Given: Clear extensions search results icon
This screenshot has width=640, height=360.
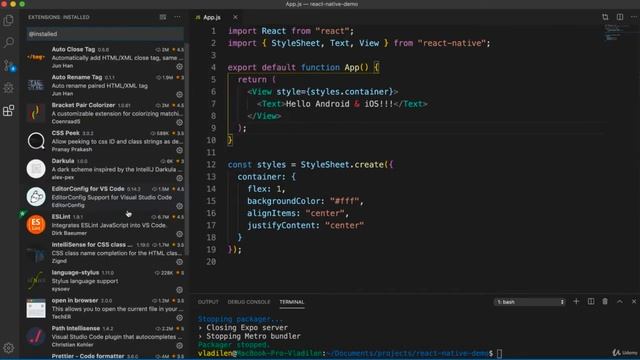Looking at the screenshot, I should pos(163,17).
